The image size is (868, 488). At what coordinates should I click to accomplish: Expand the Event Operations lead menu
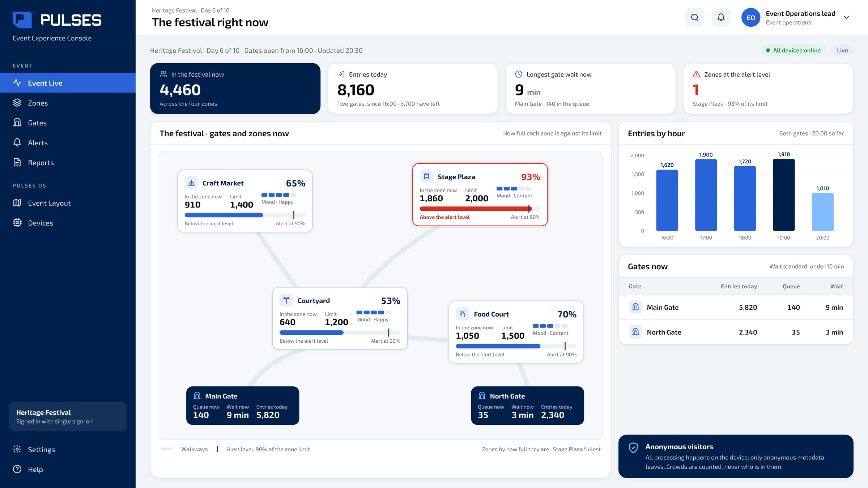point(846,17)
